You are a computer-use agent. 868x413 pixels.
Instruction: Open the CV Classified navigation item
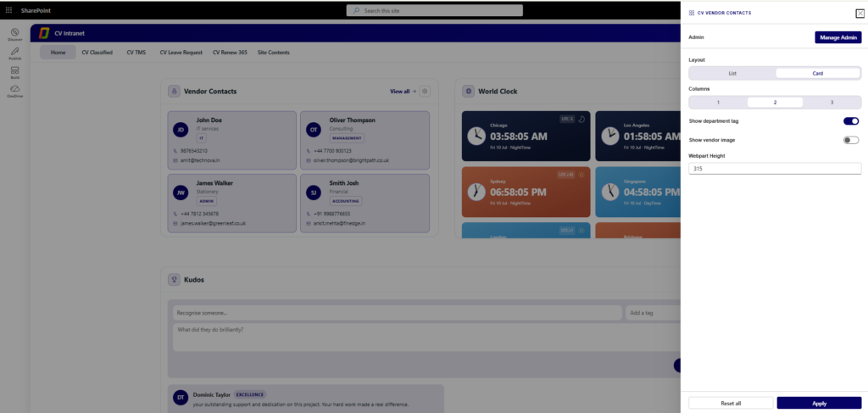tap(97, 53)
